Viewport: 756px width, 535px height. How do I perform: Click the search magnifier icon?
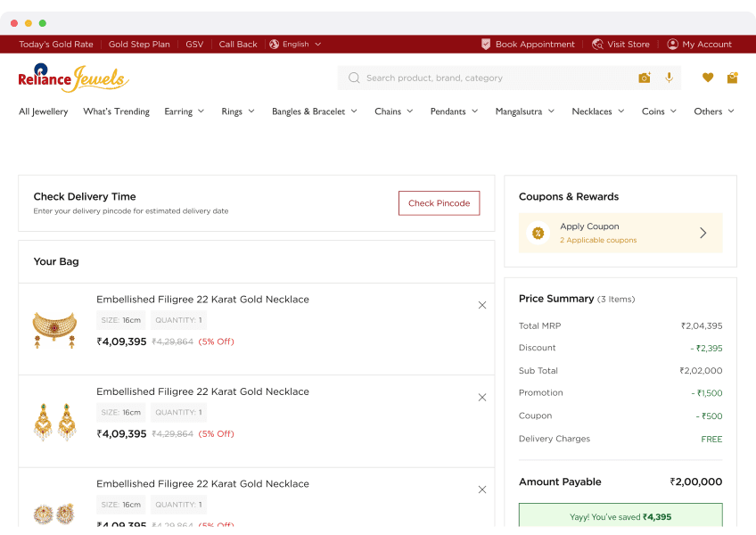pyautogui.click(x=354, y=78)
